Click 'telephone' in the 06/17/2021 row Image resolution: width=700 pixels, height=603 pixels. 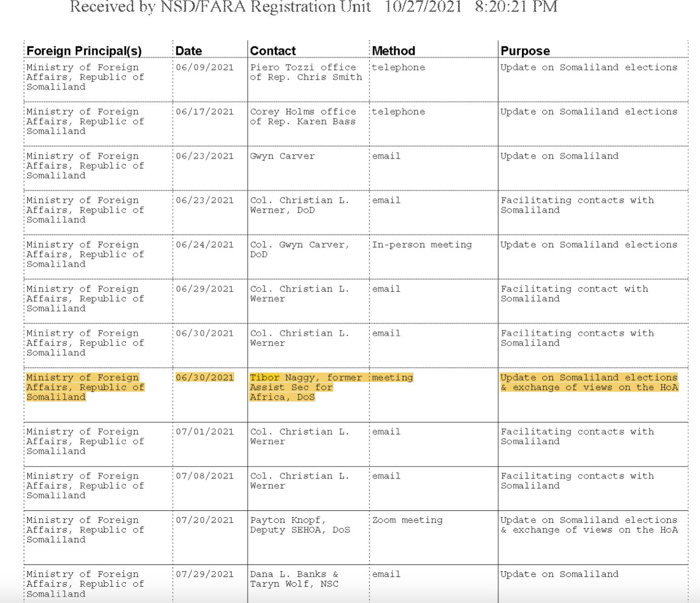click(x=399, y=112)
